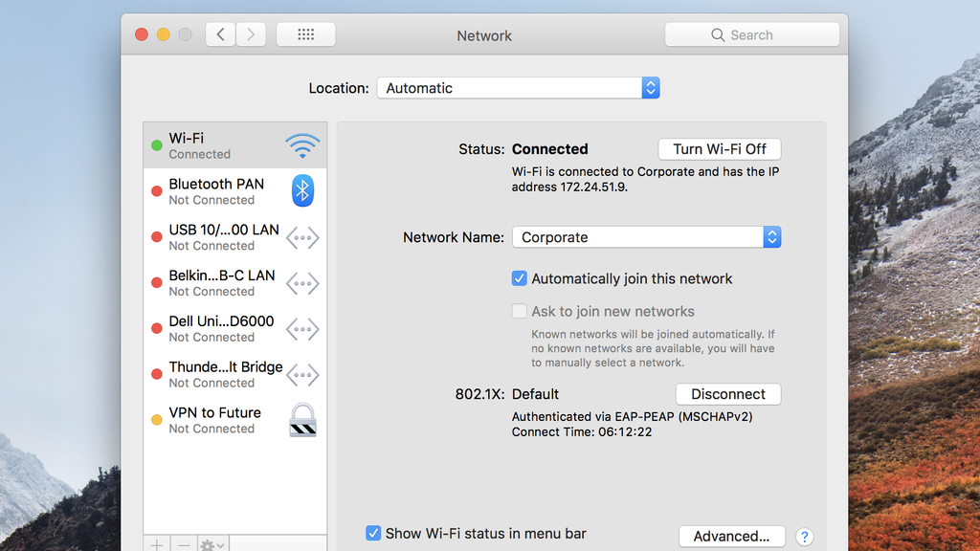Screen dimensions: 980x551
Task: Select the USB 10/...00 LAN adapter icon
Action: [x=301, y=237]
